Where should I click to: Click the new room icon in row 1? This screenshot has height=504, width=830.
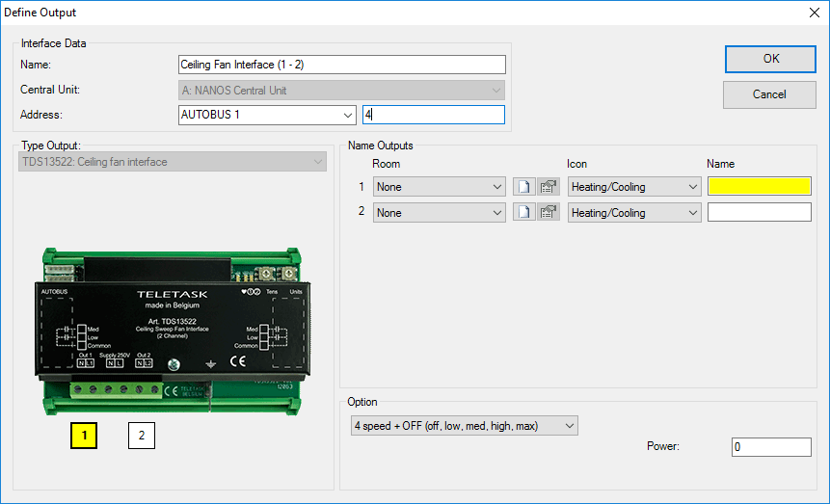tap(523, 187)
